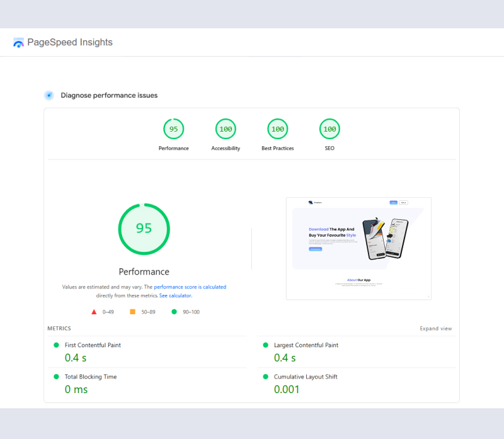
Task: Click the red triangle 0–49 legend icon
Action: [94, 312]
